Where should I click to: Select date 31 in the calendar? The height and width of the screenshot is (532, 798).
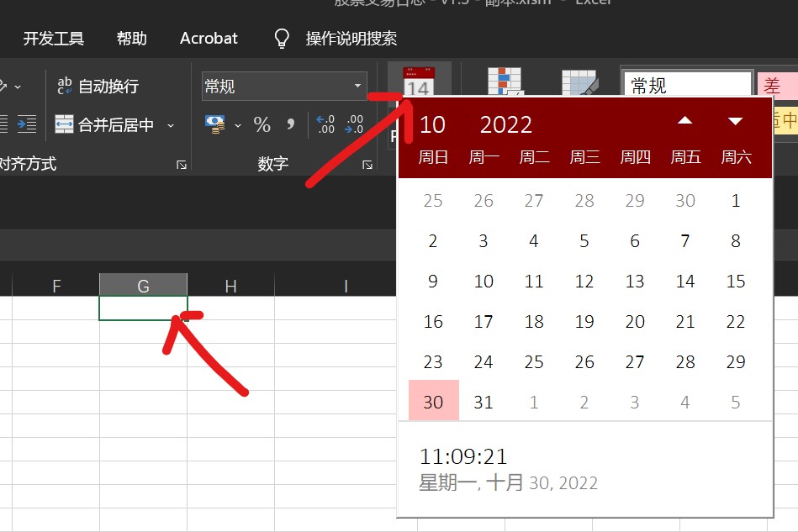coord(484,403)
